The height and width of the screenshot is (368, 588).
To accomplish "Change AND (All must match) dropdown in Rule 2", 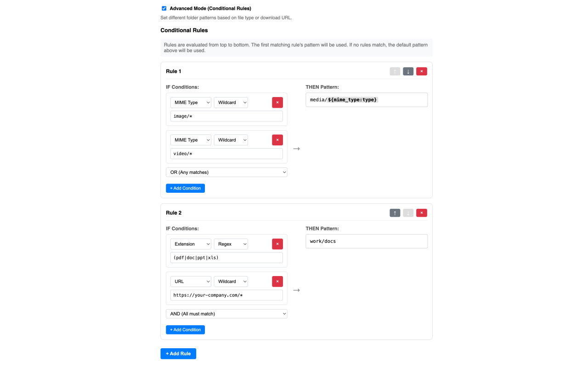I will tap(226, 313).
